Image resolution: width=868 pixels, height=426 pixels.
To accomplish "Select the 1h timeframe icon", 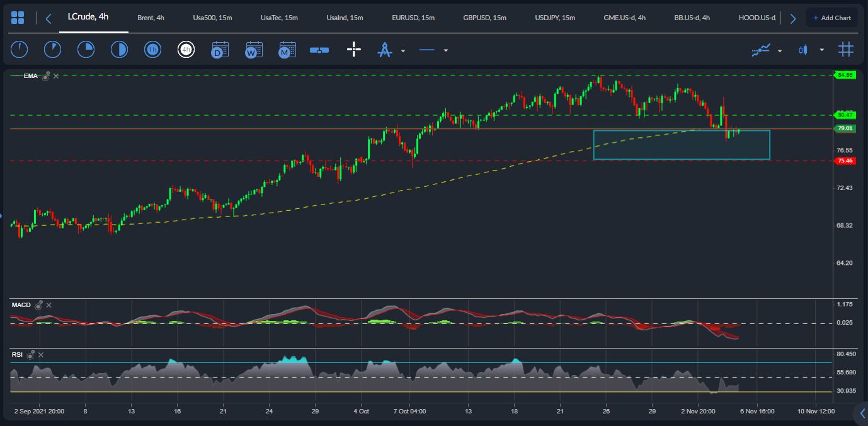I will point(152,50).
